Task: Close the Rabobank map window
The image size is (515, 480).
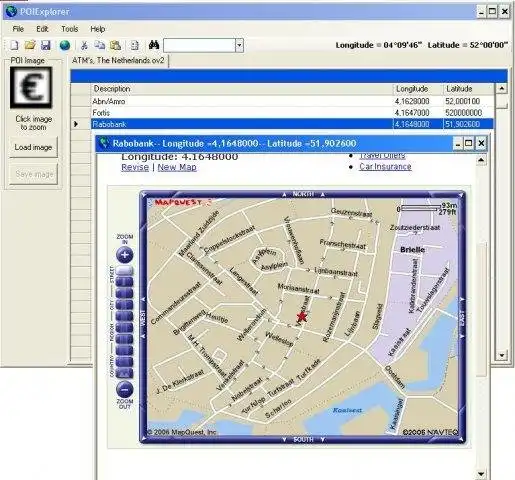Action: [x=481, y=144]
